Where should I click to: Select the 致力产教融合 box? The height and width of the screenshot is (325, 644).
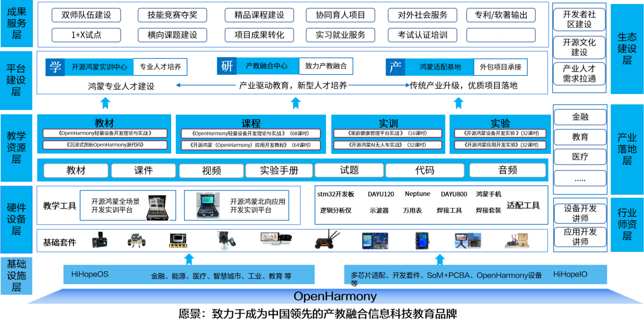pos(326,66)
